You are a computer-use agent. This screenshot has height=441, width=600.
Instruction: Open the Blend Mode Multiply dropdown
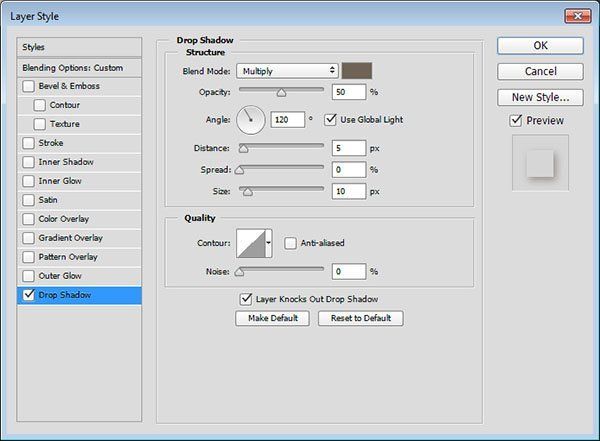pos(287,71)
